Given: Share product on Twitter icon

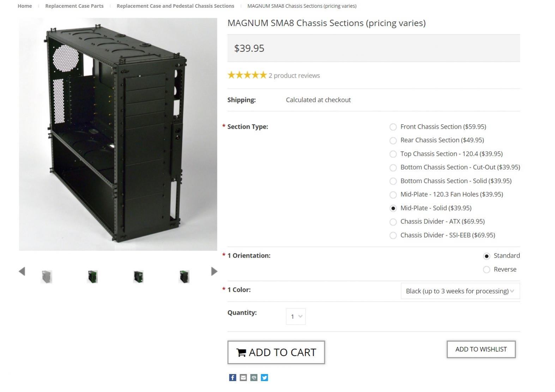Looking at the screenshot, I should click(264, 378).
